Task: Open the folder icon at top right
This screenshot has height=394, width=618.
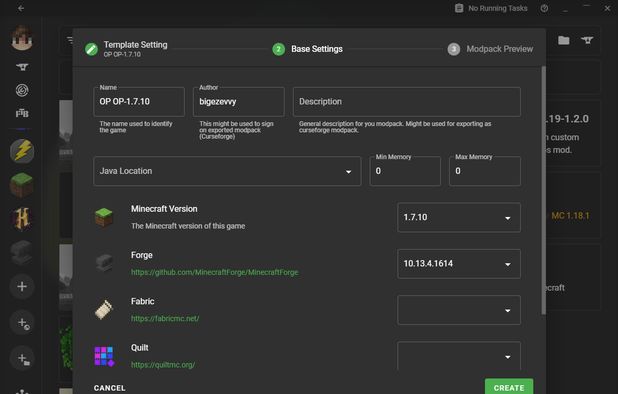Action: (564, 40)
